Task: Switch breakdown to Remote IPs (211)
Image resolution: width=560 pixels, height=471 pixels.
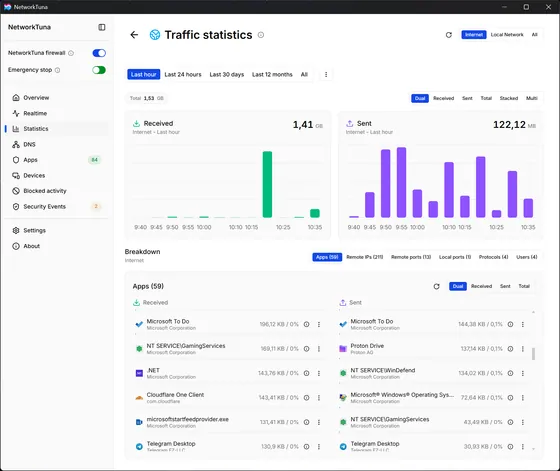Action: (365, 257)
